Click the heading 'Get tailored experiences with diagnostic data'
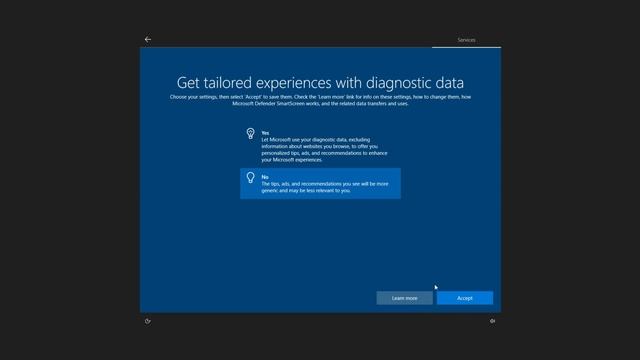The image size is (640, 360). click(320, 83)
